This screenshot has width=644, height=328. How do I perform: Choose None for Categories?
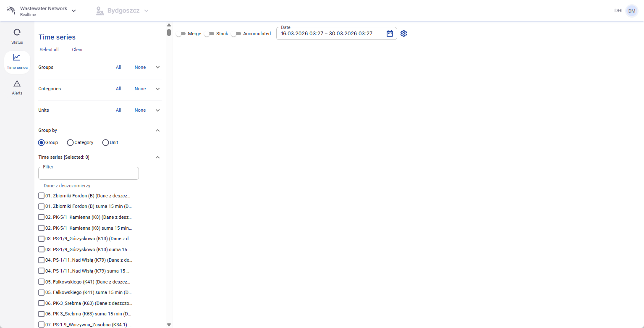click(x=140, y=89)
